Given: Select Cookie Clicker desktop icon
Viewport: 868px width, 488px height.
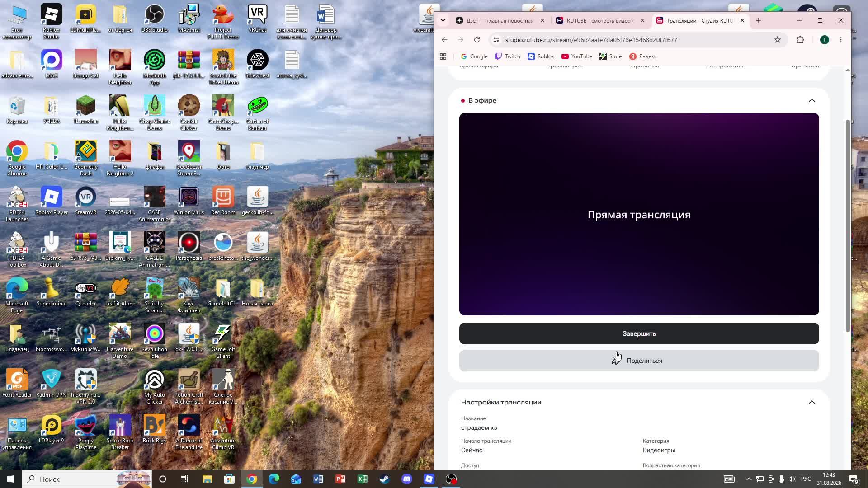Looking at the screenshot, I should pos(189,113).
